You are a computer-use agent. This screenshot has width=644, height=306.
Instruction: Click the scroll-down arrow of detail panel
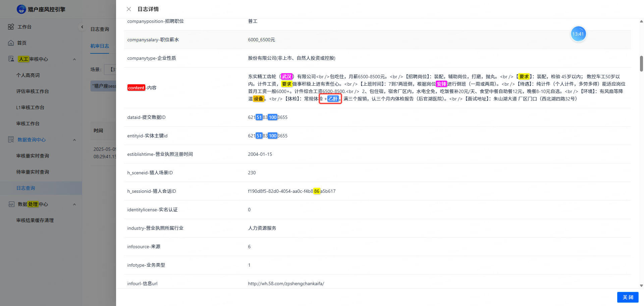pyautogui.click(x=641, y=286)
